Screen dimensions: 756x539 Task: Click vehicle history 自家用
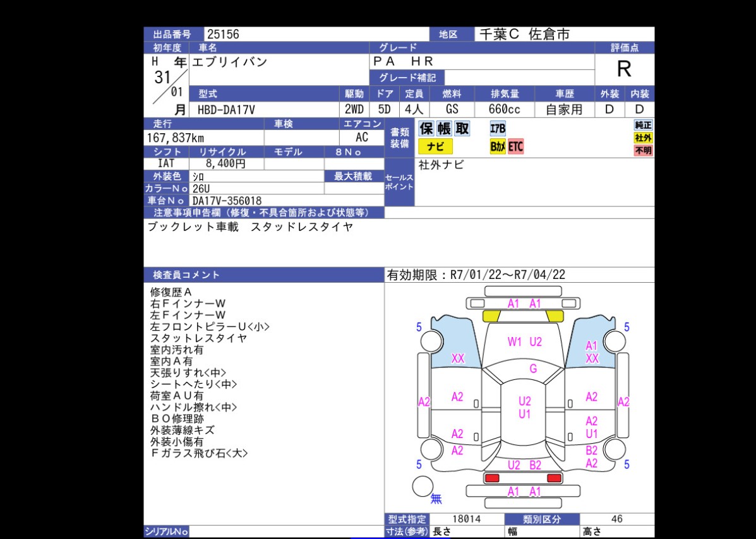[x=563, y=110]
